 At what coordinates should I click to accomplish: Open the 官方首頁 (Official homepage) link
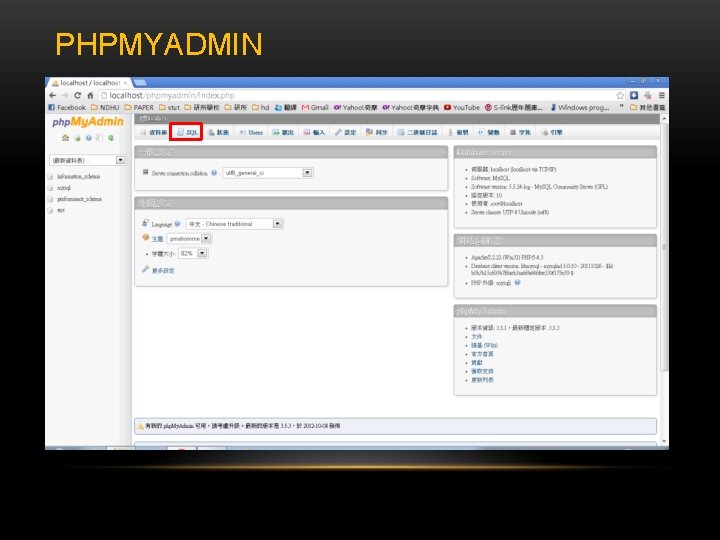482,354
